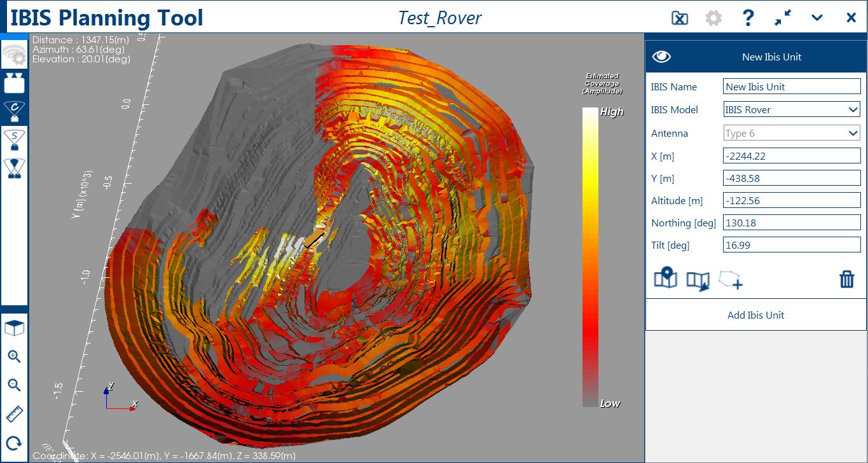
Task: Select the dual-radar overlap coverage tool
Action: [14, 167]
